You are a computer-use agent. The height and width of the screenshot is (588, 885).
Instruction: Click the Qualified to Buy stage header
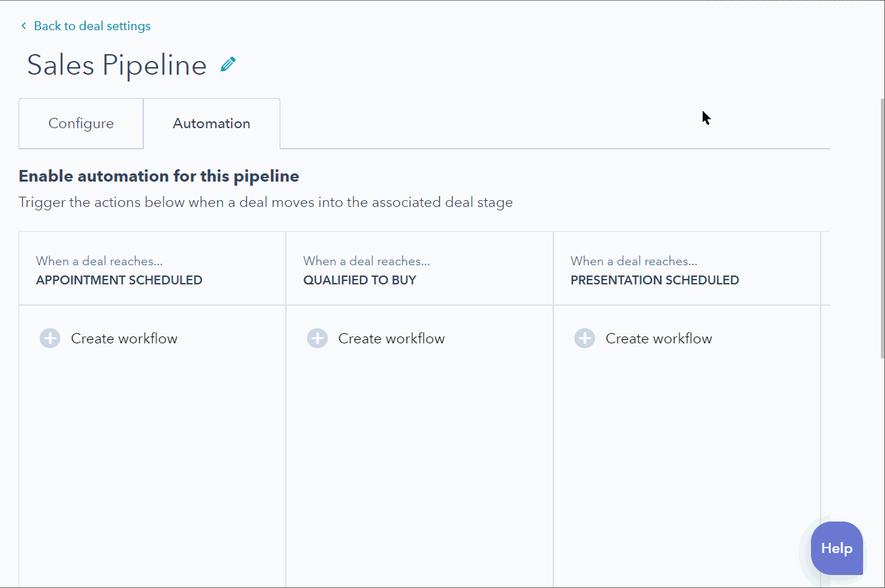click(x=360, y=280)
